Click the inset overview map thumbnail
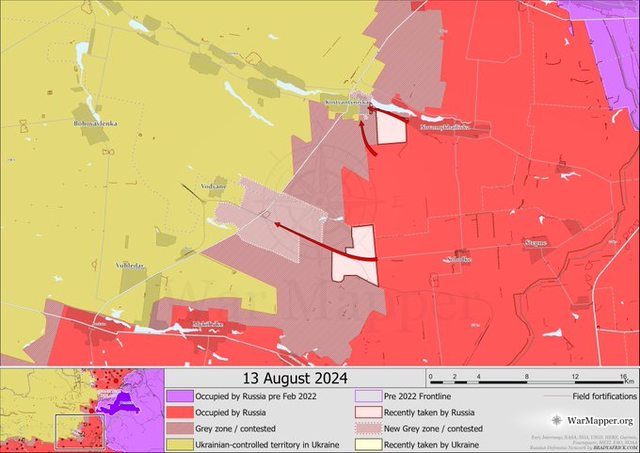640x453 pixels. click(x=82, y=410)
